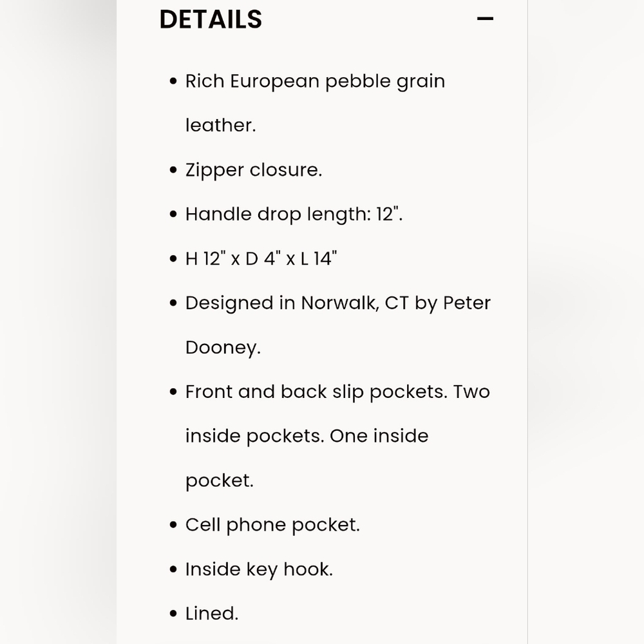Click Handle drop length: 12" line

294,214
